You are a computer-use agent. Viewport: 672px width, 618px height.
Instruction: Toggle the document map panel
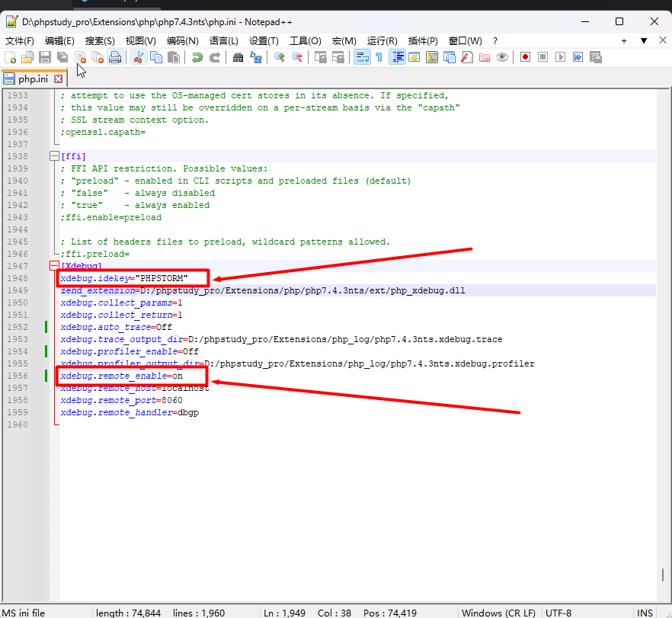coord(433,57)
